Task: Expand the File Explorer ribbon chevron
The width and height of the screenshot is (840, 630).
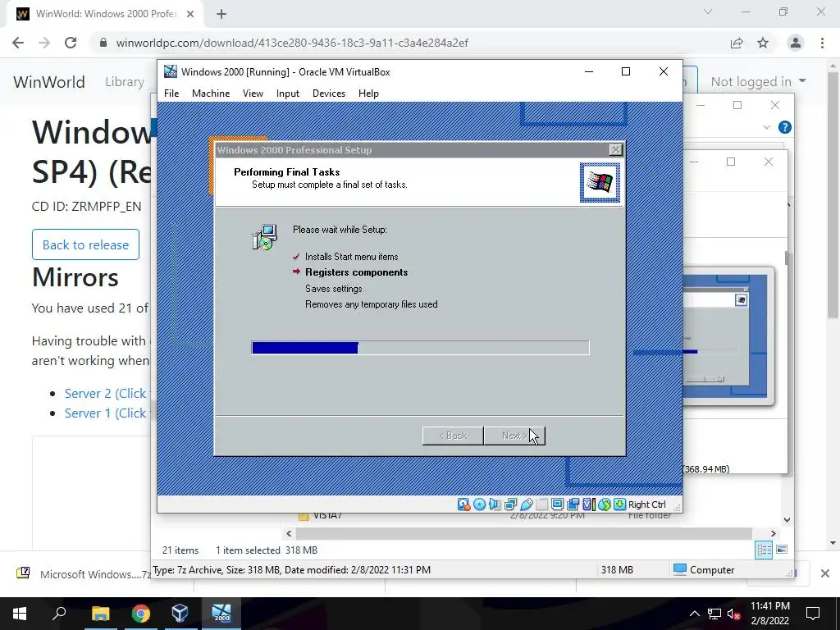Action: (x=767, y=127)
